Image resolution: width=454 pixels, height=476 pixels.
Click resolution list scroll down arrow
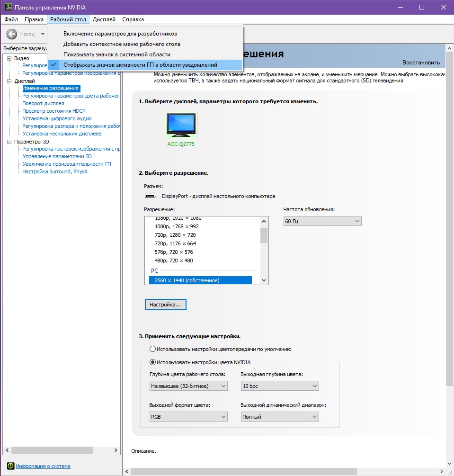264,280
